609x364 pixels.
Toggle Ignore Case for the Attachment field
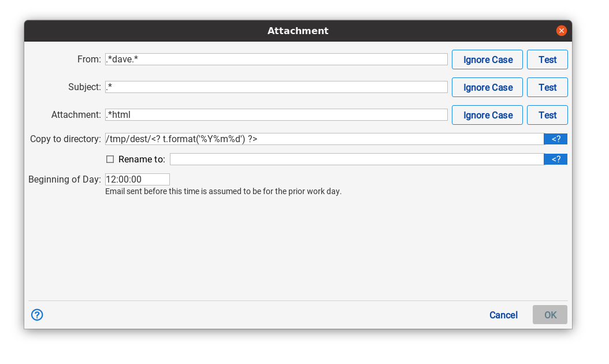[x=487, y=115]
